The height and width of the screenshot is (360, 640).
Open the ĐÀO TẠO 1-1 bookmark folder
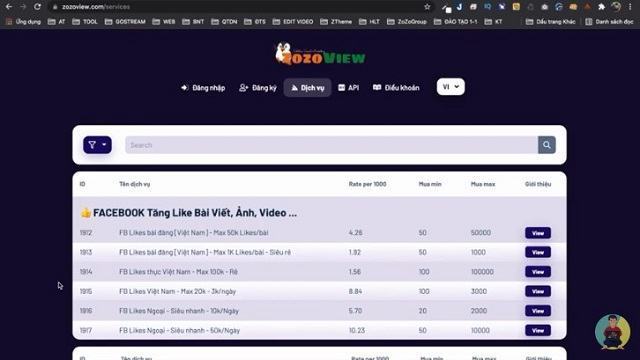pos(455,22)
